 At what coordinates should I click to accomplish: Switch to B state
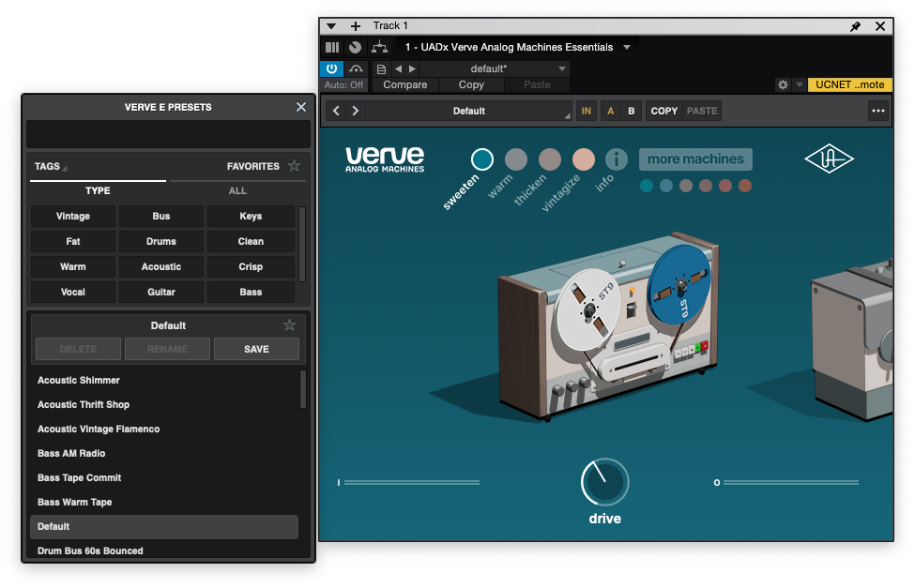[x=631, y=111]
